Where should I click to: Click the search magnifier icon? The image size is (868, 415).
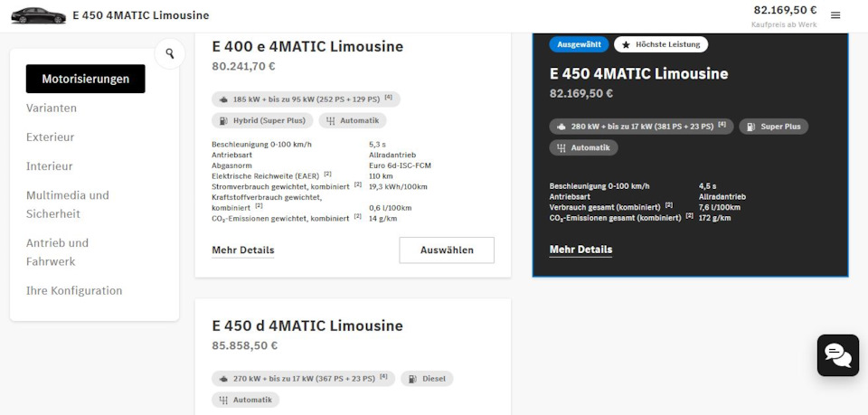(170, 53)
